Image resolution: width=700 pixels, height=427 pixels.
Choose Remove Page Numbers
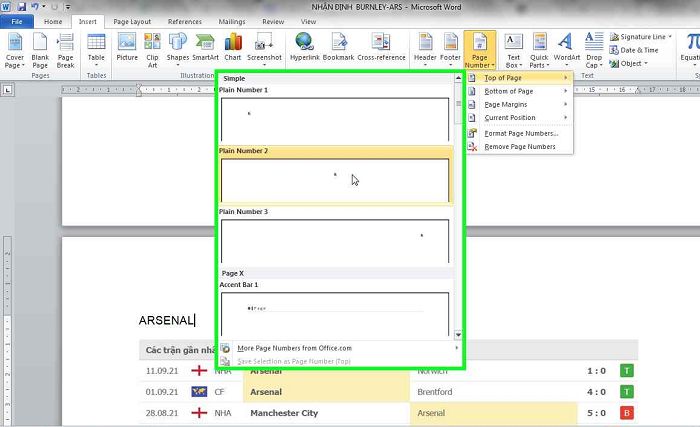pyautogui.click(x=520, y=147)
